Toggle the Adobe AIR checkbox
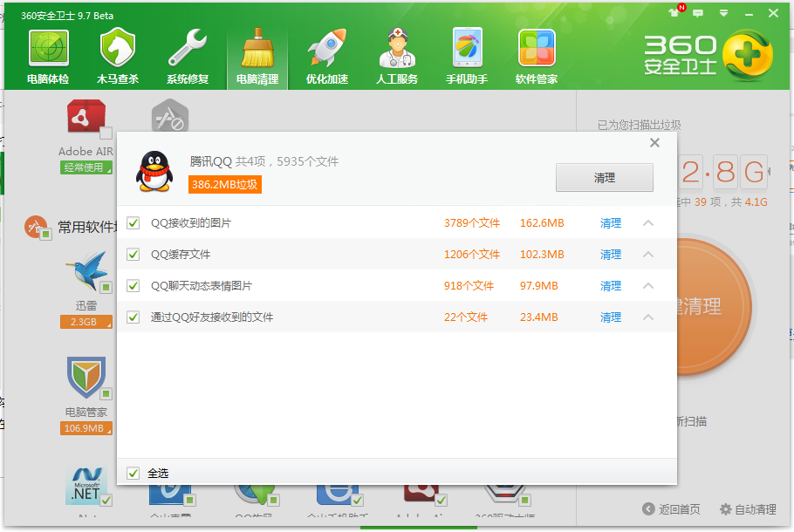794x532 pixels. [106, 133]
